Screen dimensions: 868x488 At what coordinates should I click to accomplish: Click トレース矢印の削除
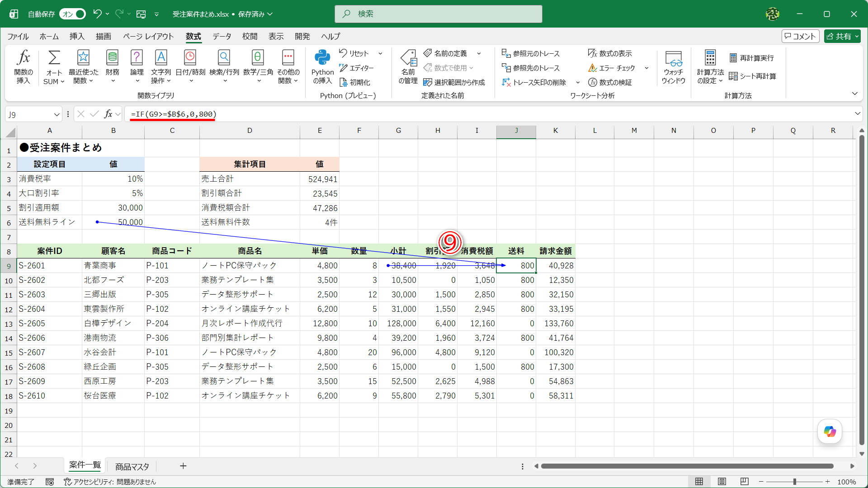point(534,82)
